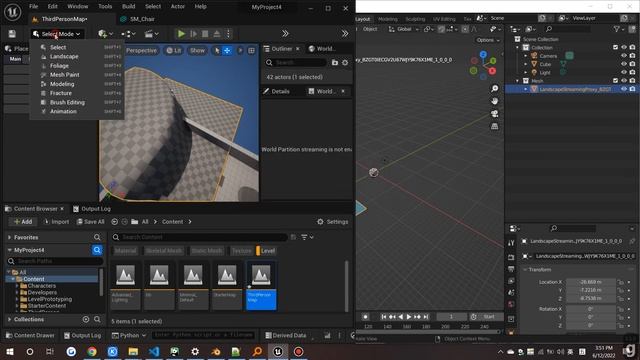
Task: Select the ThirdPersonMap level thumbnail
Action: pos(261,285)
